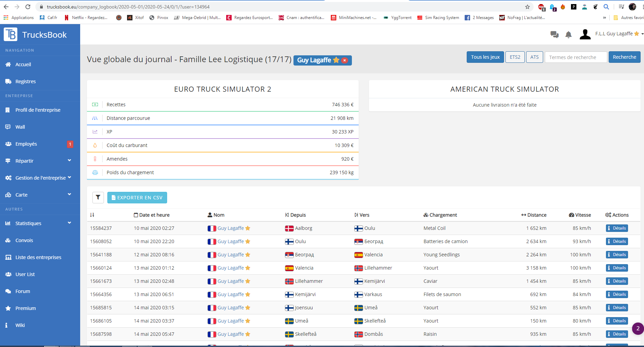This screenshot has width=644, height=347.
Task: Click the Employés red notification badge
Action: [x=70, y=144]
